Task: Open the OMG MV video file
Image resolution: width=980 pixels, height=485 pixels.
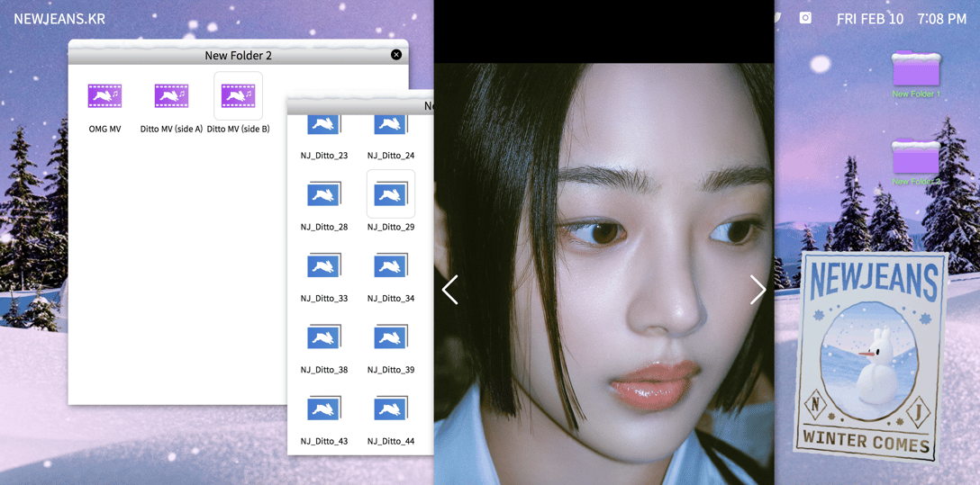Action: coord(104,96)
